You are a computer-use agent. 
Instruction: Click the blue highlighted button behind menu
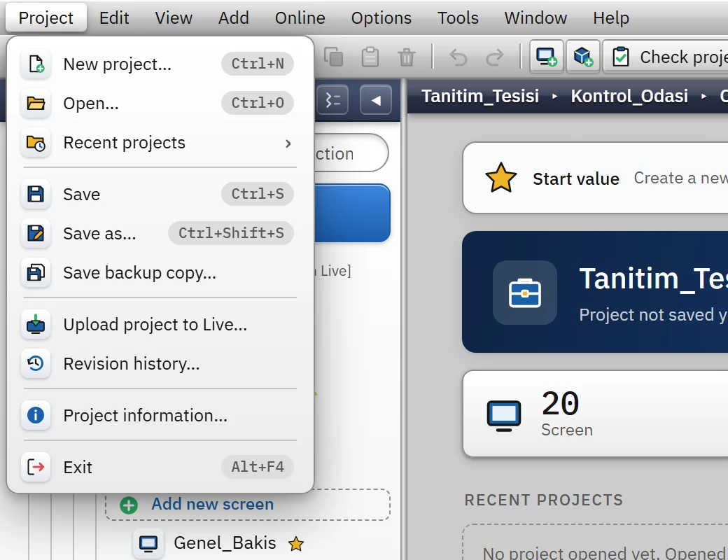[352, 213]
